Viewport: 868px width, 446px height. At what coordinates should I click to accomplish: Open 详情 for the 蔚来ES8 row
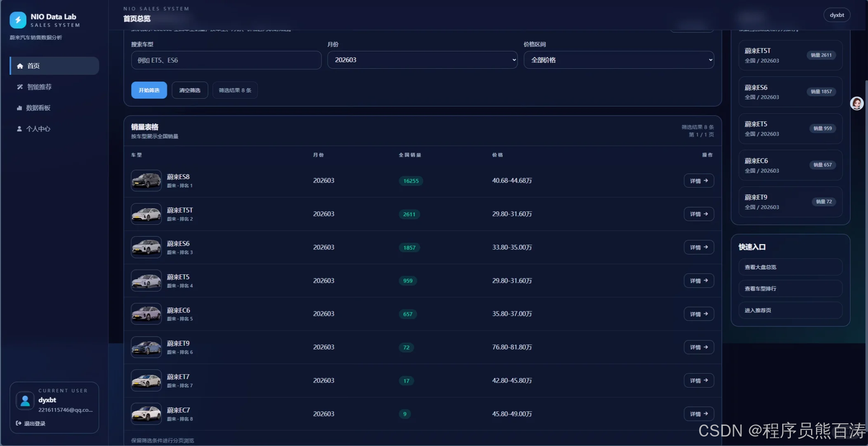coord(699,181)
